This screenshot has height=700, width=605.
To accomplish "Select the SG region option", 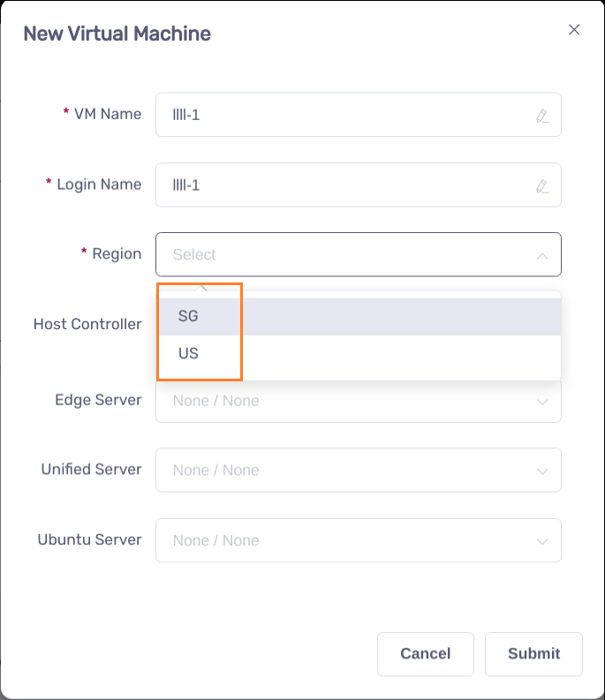I will [188, 317].
